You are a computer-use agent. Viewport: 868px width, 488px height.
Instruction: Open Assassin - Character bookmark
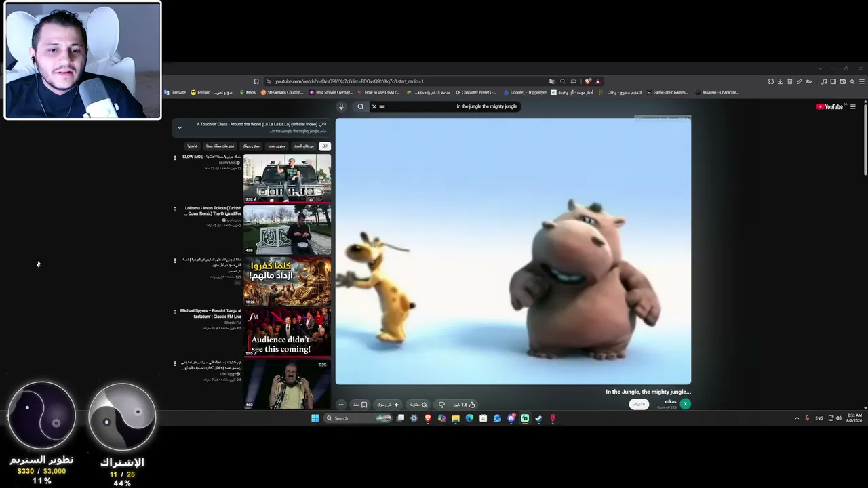[717, 92]
